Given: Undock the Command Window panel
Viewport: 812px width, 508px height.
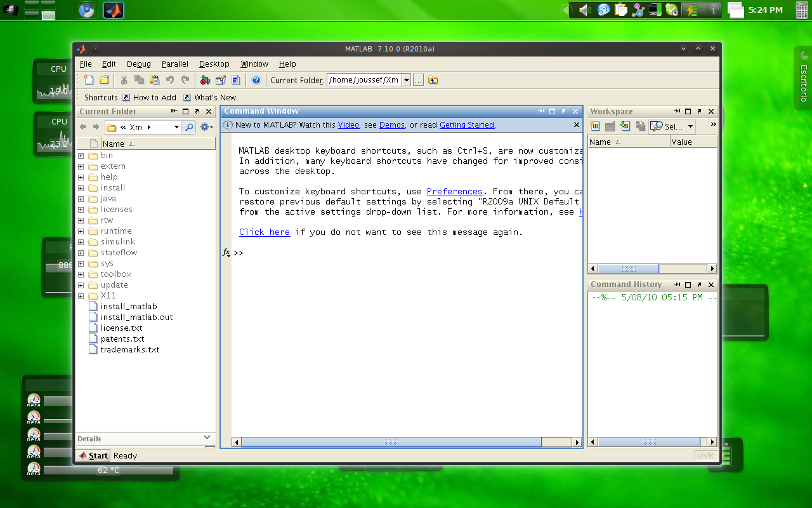Looking at the screenshot, I should tap(563, 111).
